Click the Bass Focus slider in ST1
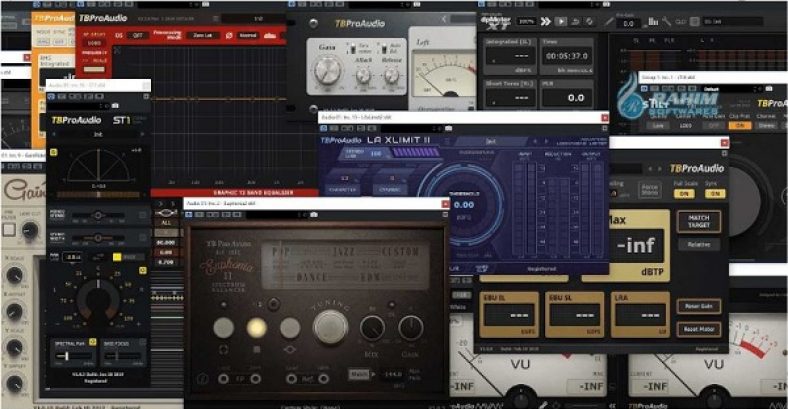The image size is (788, 409). [x=123, y=356]
